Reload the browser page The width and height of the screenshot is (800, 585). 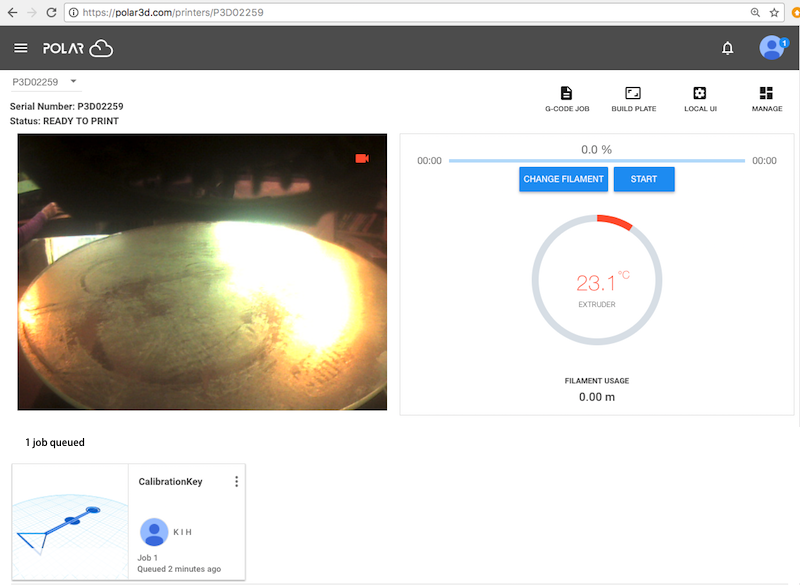click(x=51, y=13)
